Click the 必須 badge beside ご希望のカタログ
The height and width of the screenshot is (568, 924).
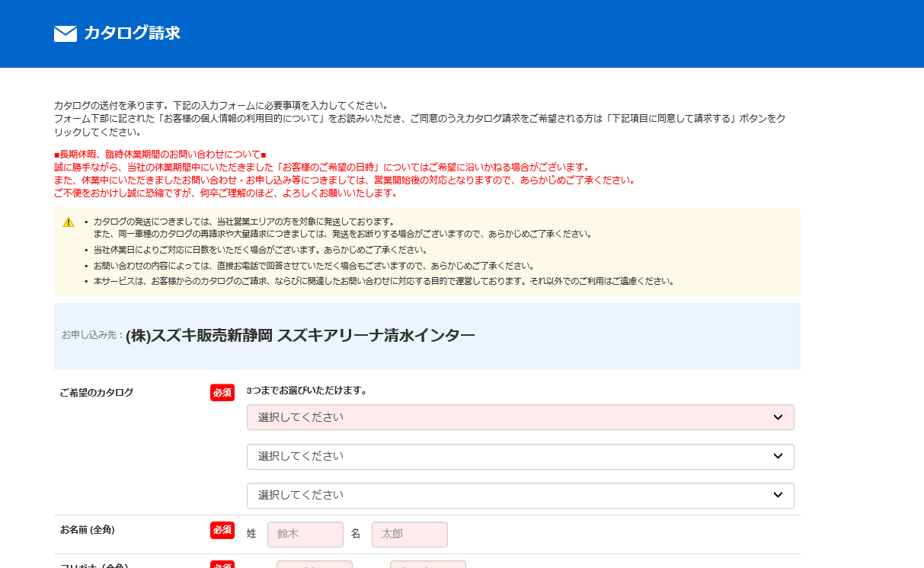[x=222, y=393]
